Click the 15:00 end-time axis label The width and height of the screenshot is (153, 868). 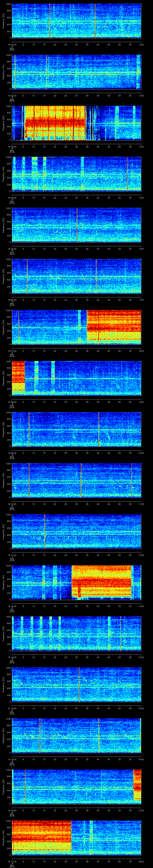[x=141, y=708]
